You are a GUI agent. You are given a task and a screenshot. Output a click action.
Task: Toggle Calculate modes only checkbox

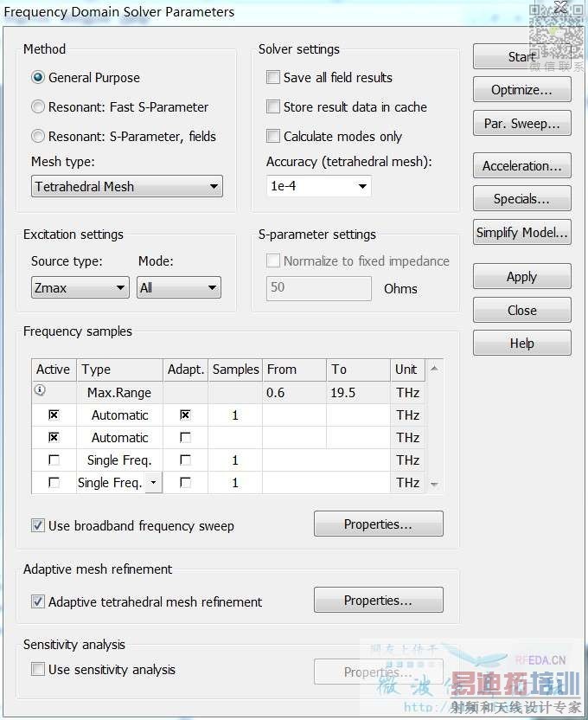[273, 137]
